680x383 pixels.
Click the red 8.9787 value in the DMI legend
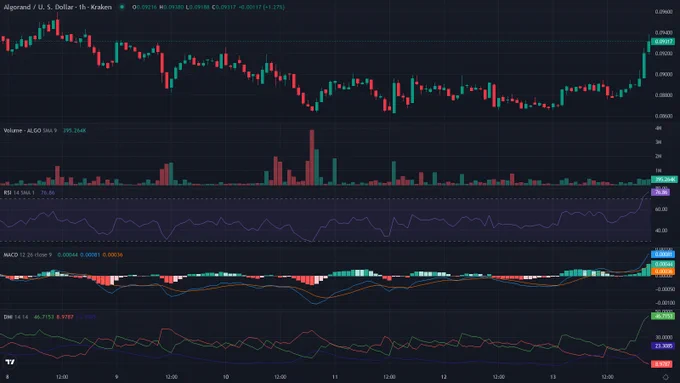[x=65, y=317]
